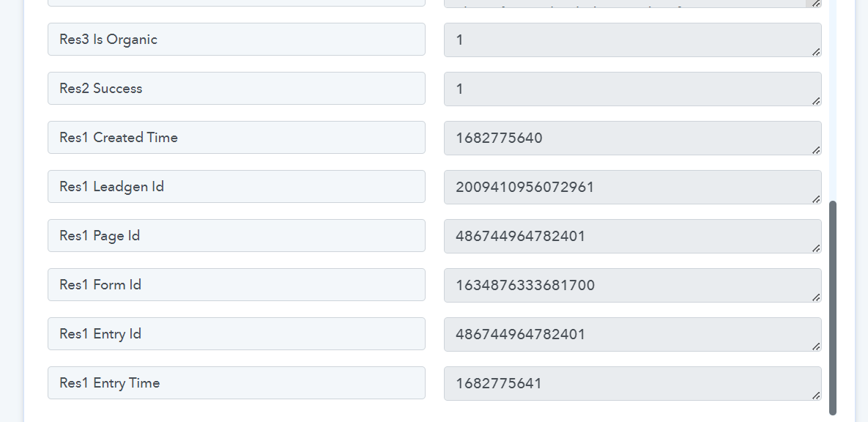868x422 pixels.
Task: Click resize handle of Res2 Success value
Action: click(816, 101)
